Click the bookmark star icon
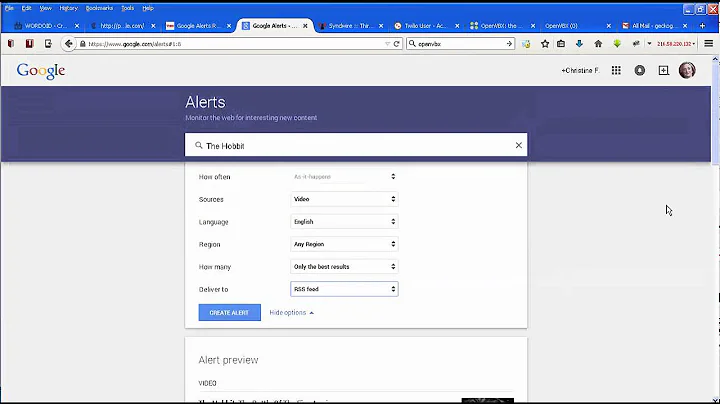Image resolution: width=720 pixels, height=404 pixels. 545,44
